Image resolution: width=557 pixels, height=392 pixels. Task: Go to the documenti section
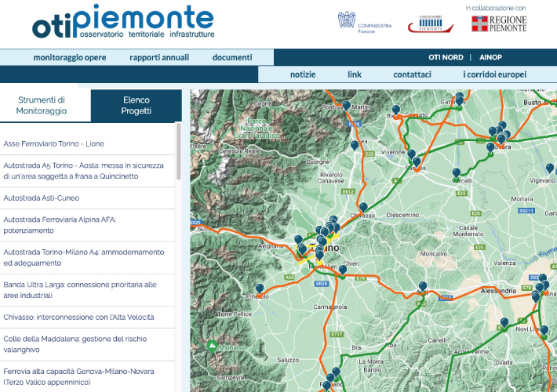pos(232,57)
